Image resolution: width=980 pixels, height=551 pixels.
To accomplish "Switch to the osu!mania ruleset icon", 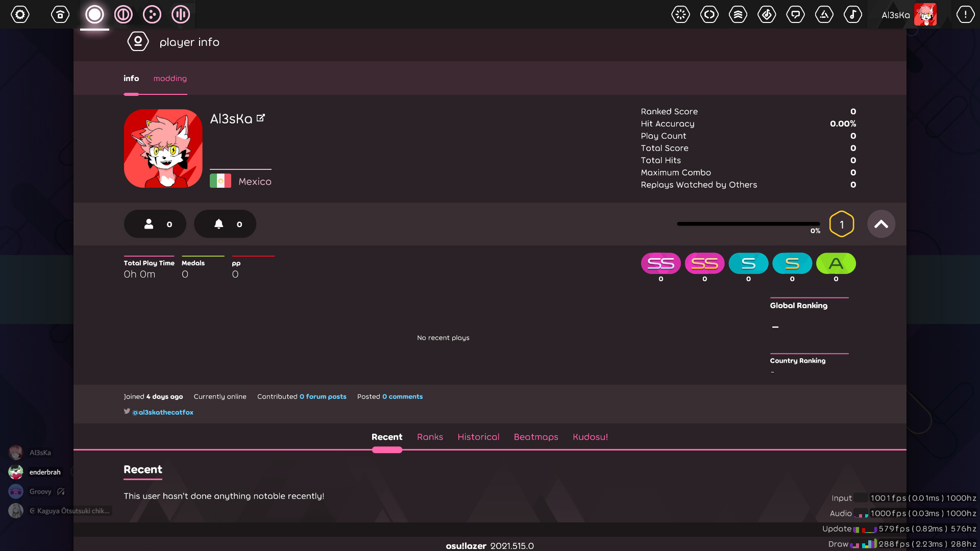I will [x=180, y=14].
